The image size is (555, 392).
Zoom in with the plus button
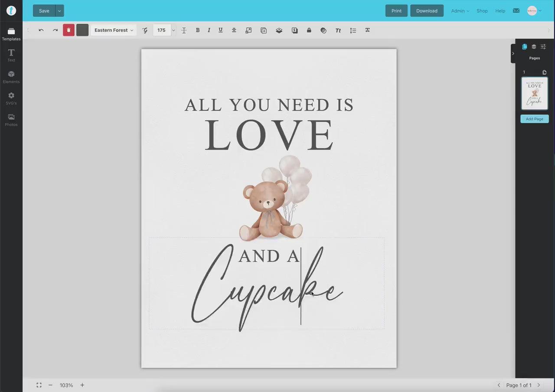82,385
